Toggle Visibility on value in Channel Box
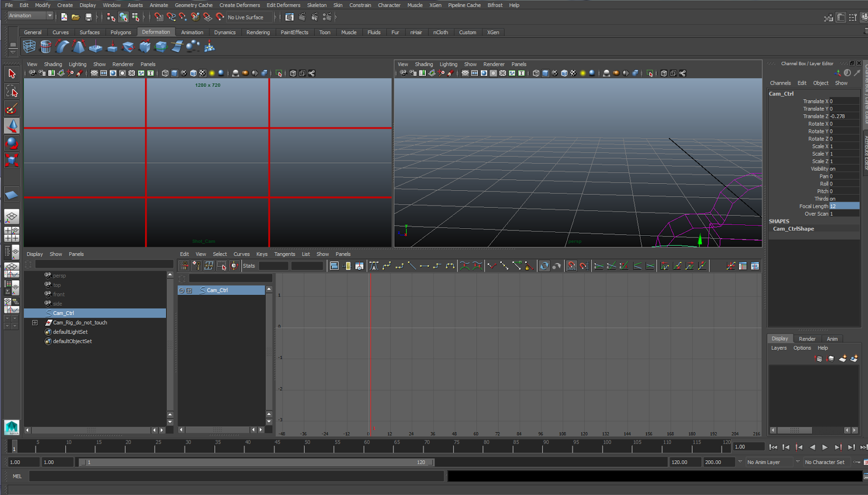Viewport: 868px width, 495px height. (x=844, y=169)
